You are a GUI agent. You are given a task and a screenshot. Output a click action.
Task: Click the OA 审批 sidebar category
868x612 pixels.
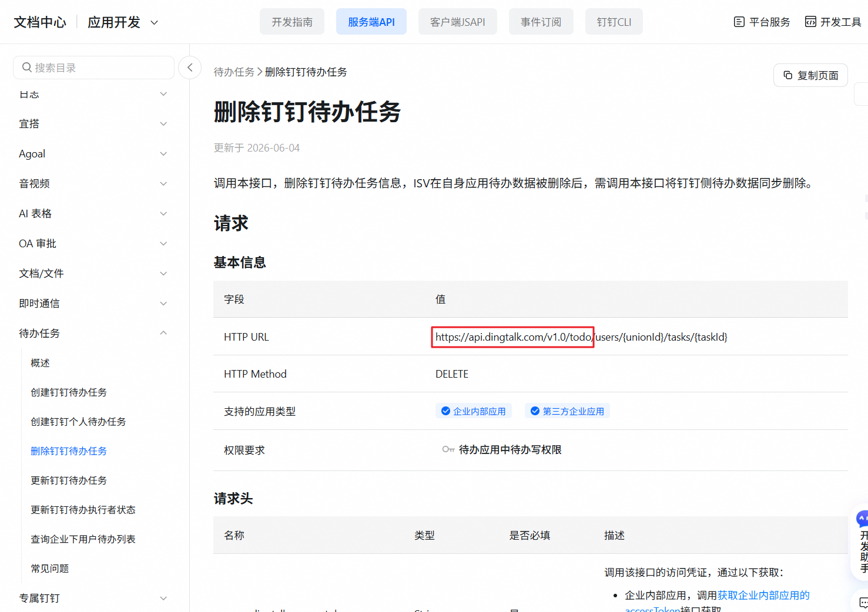(38, 244)
